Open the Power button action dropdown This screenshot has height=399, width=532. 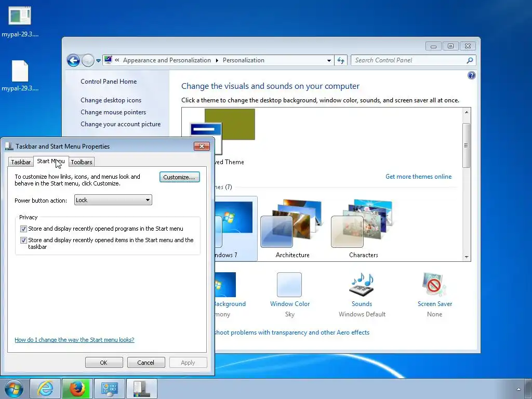click(113, 200)
